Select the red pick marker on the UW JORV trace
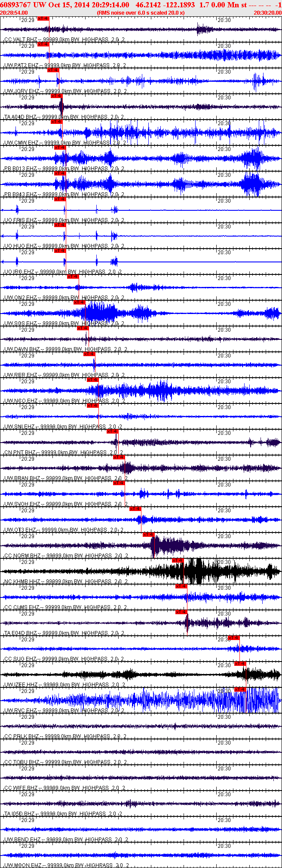 click(53, 70)
